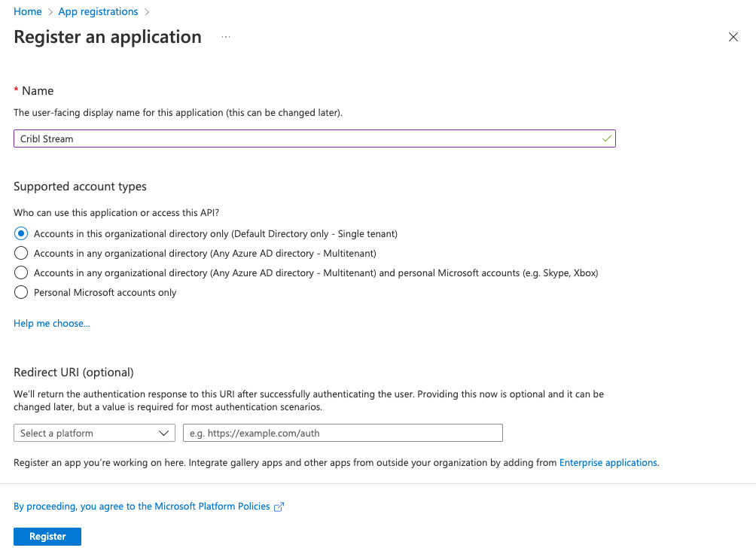Click the chevron after App registrations breadcrumb
The width and height of the screenshot is (756, 557).
tap(148, 11)
